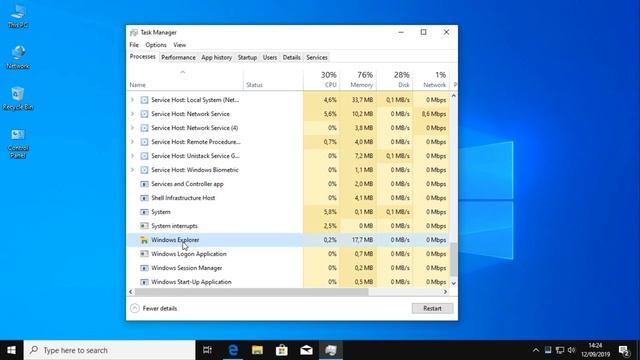
Task: Sort by Network column header
Action: click(x=431, y=80)
